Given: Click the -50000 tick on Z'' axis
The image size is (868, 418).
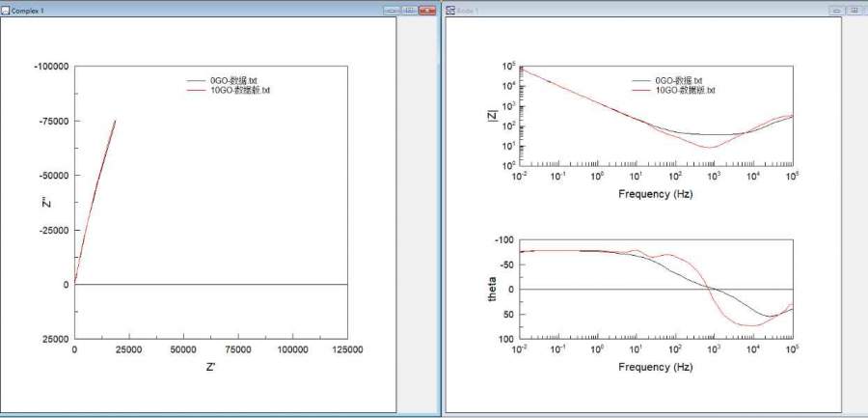Looking at the screenshot, I should [x=54, y=175].
